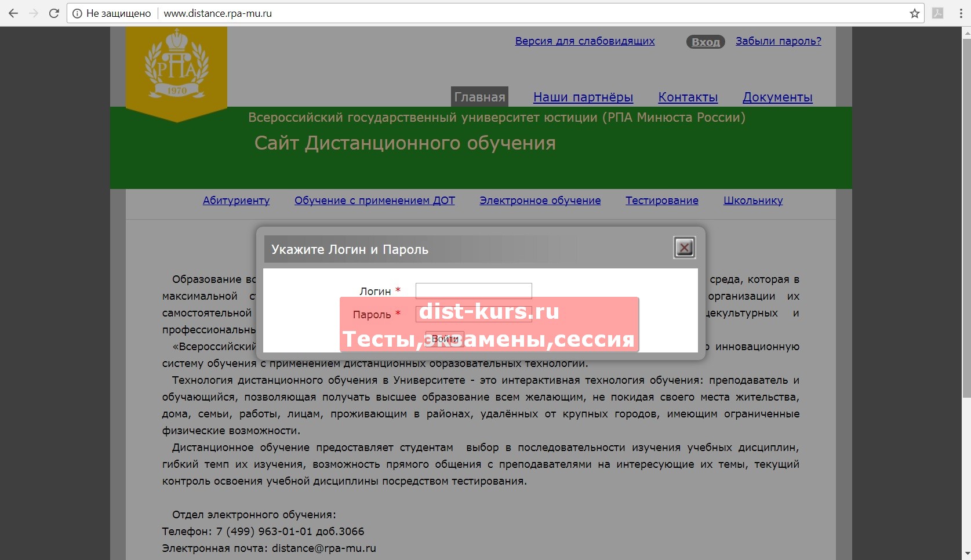Select the Главная menu tab
This screenshot has height=560, width=971.
coord(479,97)
